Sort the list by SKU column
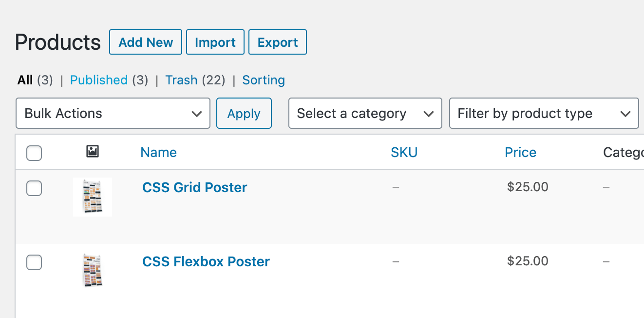The image size is (644, 318). pos(404,153)
